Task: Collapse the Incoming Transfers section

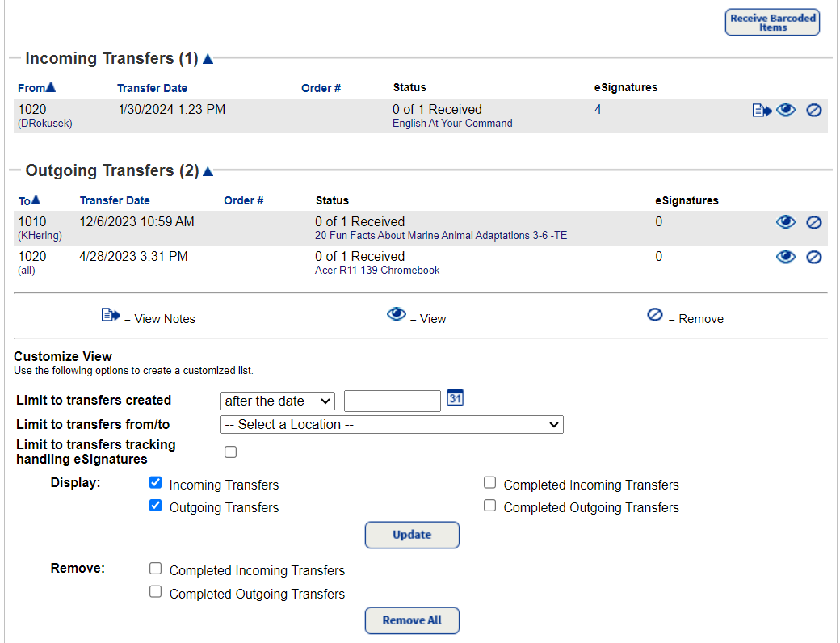Action: (208, 57)
